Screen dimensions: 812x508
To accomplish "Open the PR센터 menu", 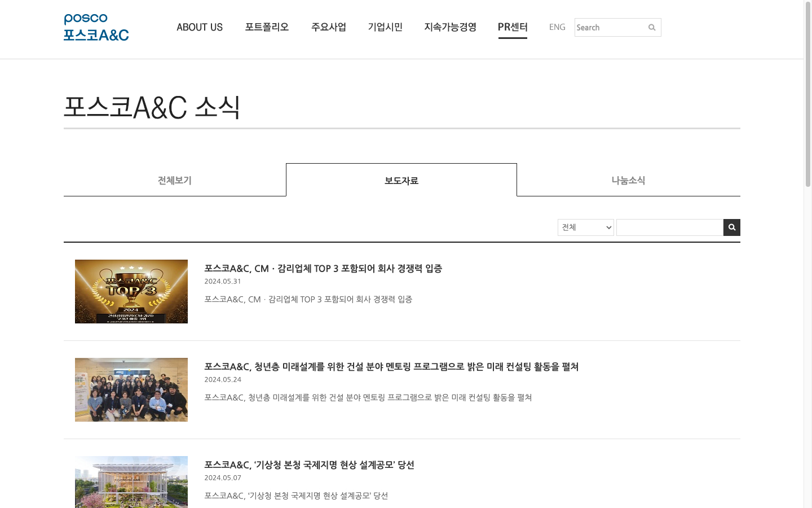I will point(513,27).
